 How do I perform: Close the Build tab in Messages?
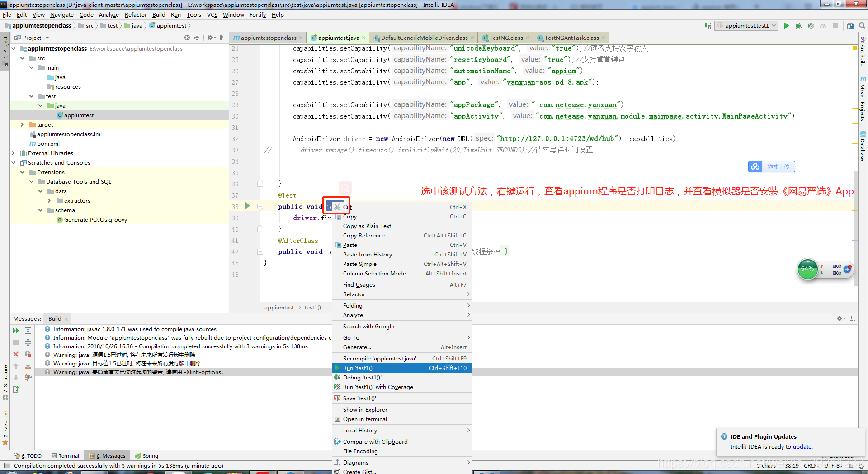click(66, 319)
